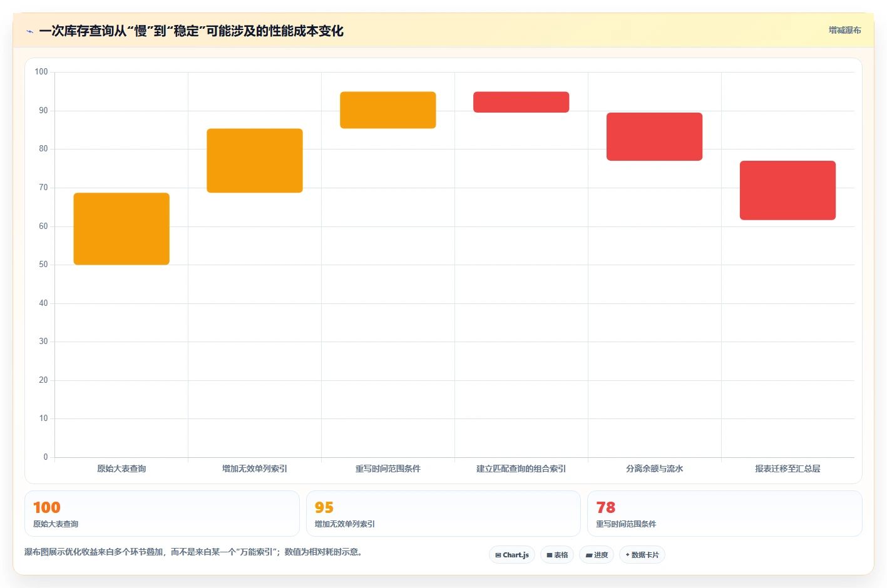Click the red bar for 建立匹配查询的组合索引
The width and height of the screenshot is (887, 588).
[x=521, y=102]
